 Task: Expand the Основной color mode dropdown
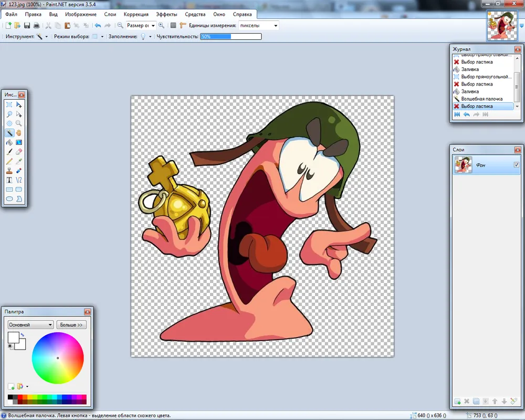click(30, 325)
